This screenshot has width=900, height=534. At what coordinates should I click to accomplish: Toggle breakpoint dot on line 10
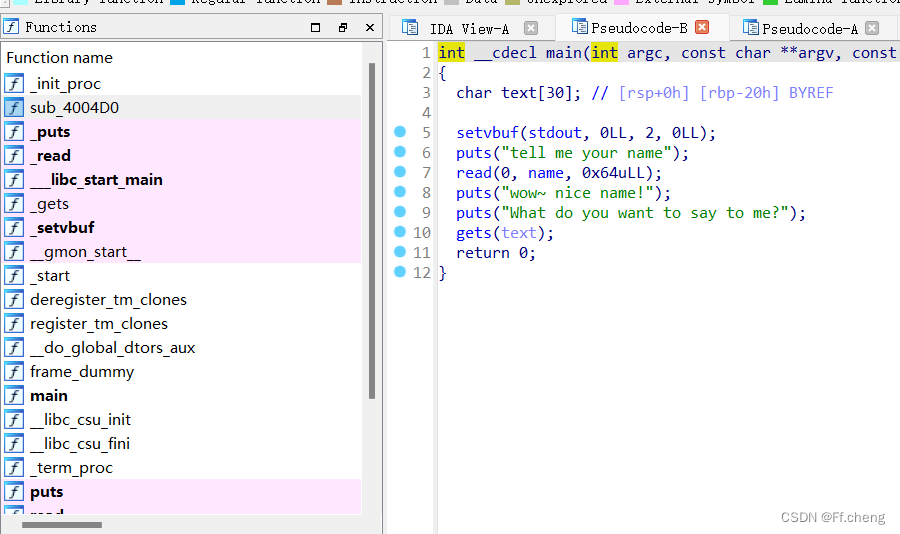(x=400, y=232)
